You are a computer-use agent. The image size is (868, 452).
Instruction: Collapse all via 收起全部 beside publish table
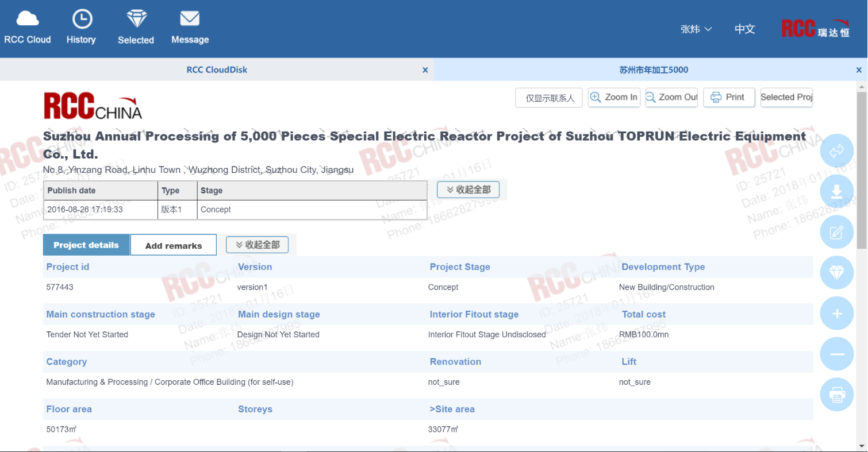(468, 190)
